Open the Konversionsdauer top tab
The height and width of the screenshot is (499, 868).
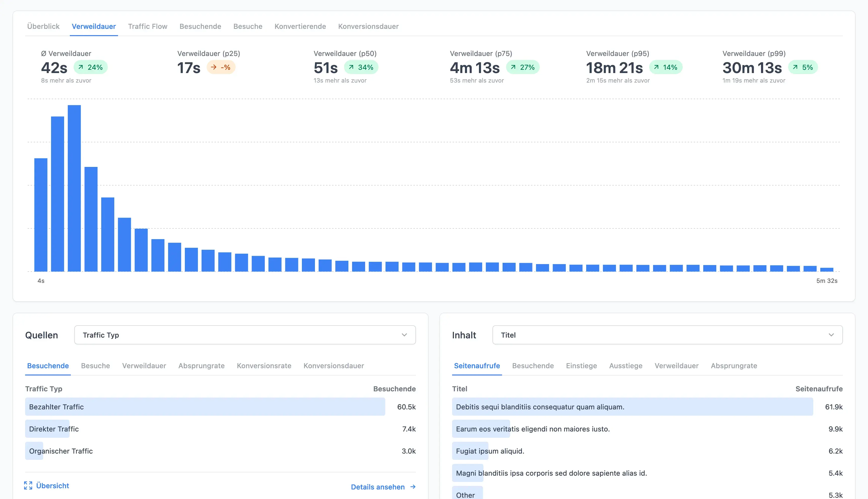click(368, 26)
